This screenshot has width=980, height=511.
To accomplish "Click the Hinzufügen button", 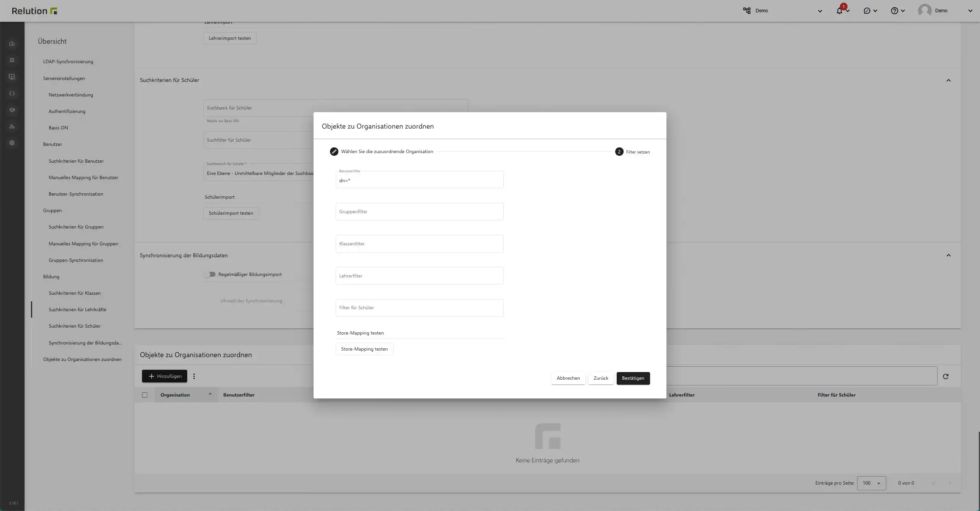I will 165,376.
